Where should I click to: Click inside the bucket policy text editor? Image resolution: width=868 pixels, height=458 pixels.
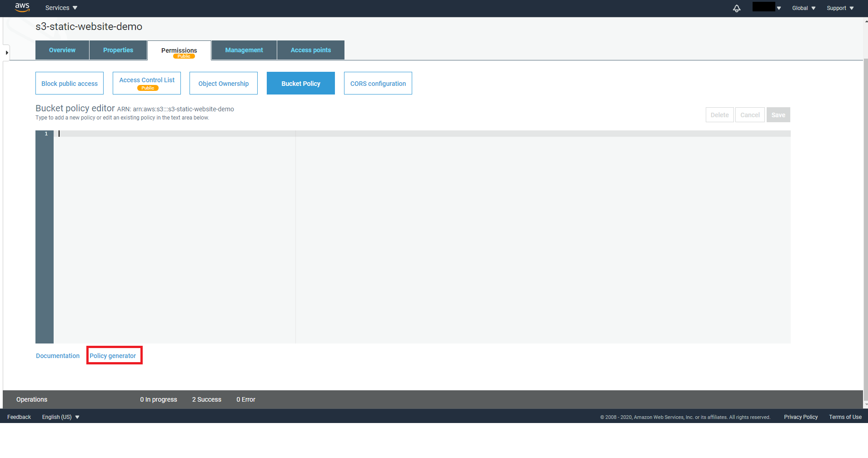pyautogui.click(x=422, y=237)
